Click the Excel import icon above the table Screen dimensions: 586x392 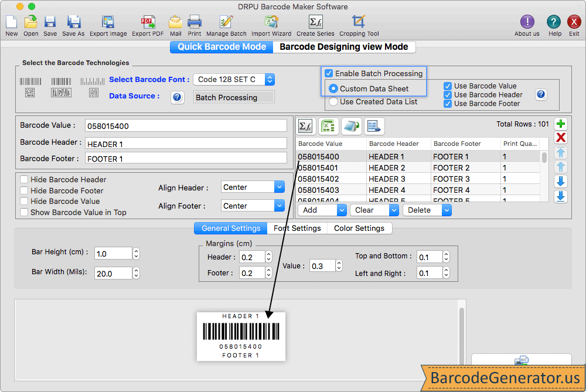pos(328,127)
